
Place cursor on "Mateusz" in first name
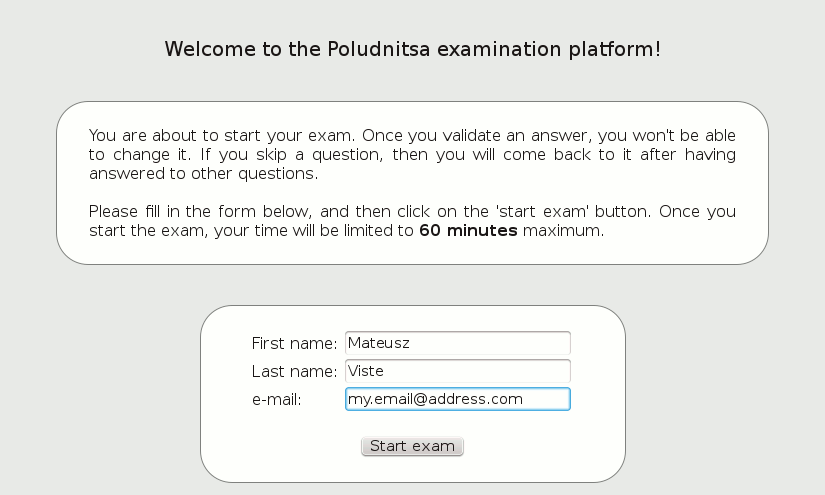click(x=379, y=343)
